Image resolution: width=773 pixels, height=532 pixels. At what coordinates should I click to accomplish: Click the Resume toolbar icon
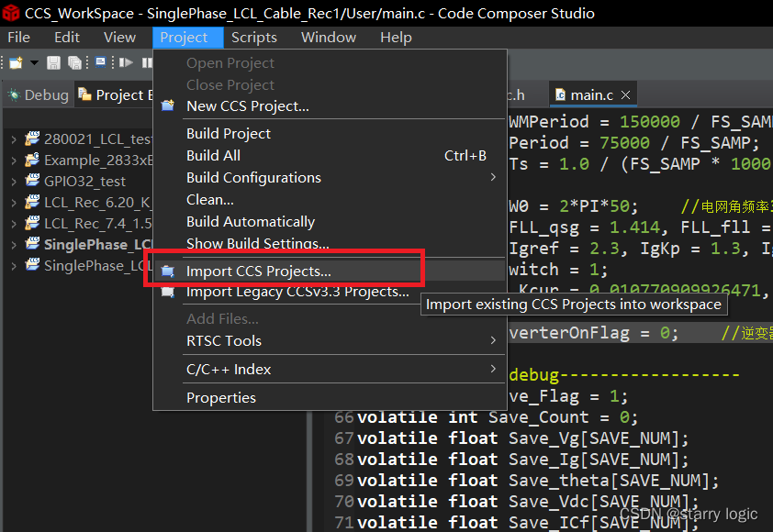[x=126, y=62]
